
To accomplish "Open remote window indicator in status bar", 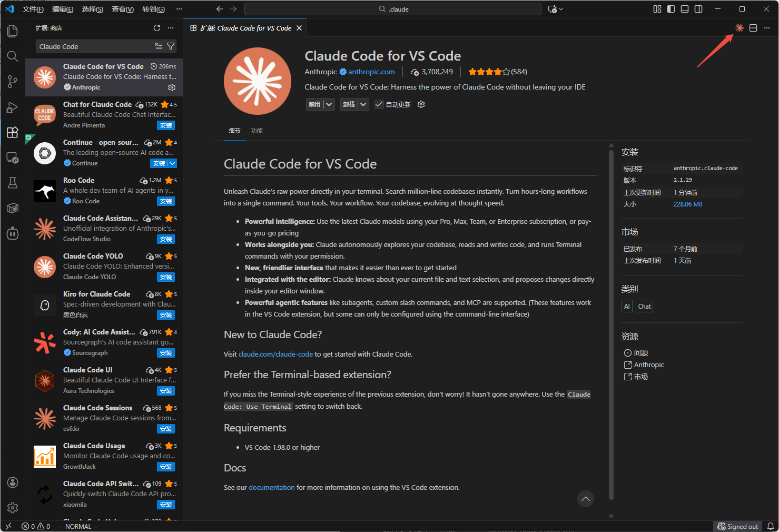I will click(8, 526).
